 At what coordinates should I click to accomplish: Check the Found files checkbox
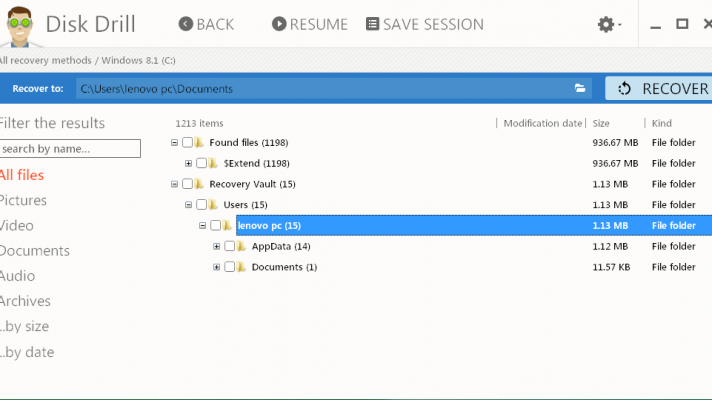(x=187, y=142)
